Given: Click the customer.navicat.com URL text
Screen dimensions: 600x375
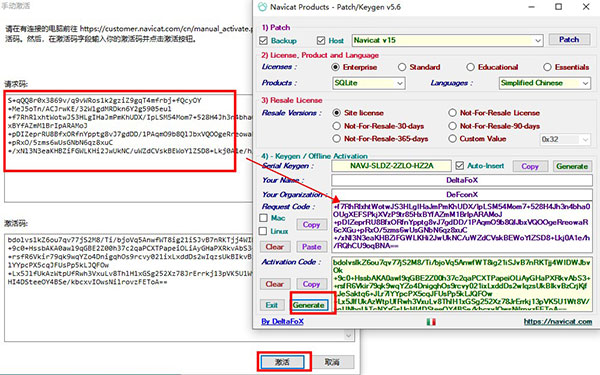Looking at the screenshot, I should point(166,29).
